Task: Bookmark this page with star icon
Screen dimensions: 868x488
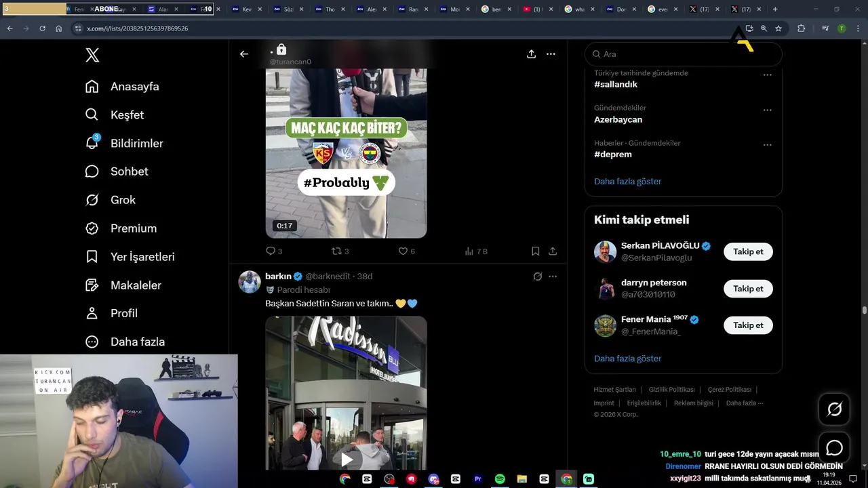Action: pos(778,28)
